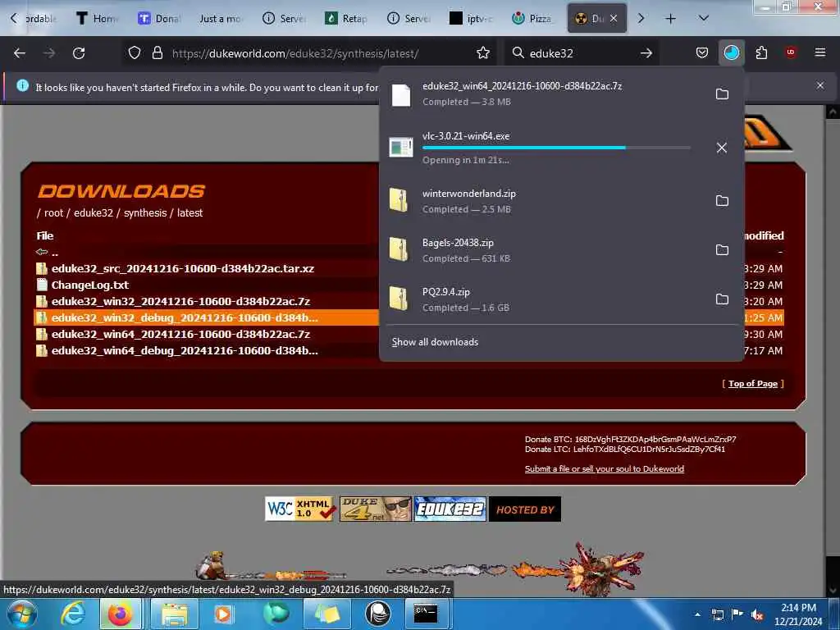Show eduke32_win64 7z download in folder

pyautogui.click(x=722, y=94)
